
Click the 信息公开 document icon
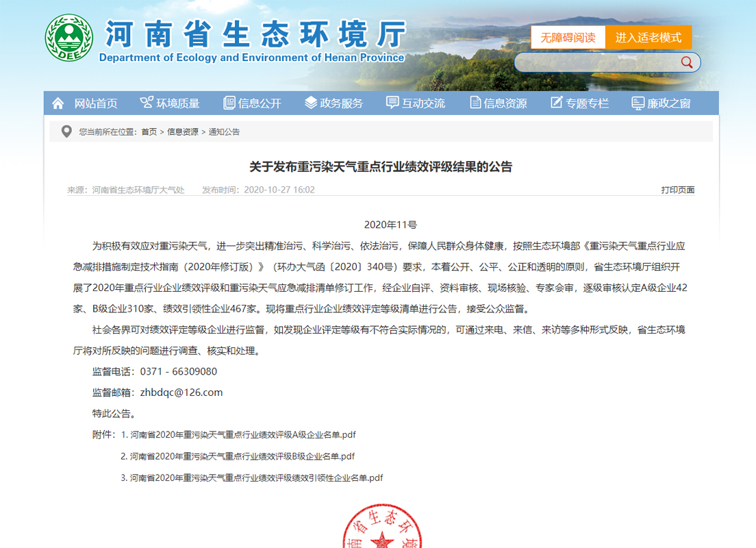[229, 103]
